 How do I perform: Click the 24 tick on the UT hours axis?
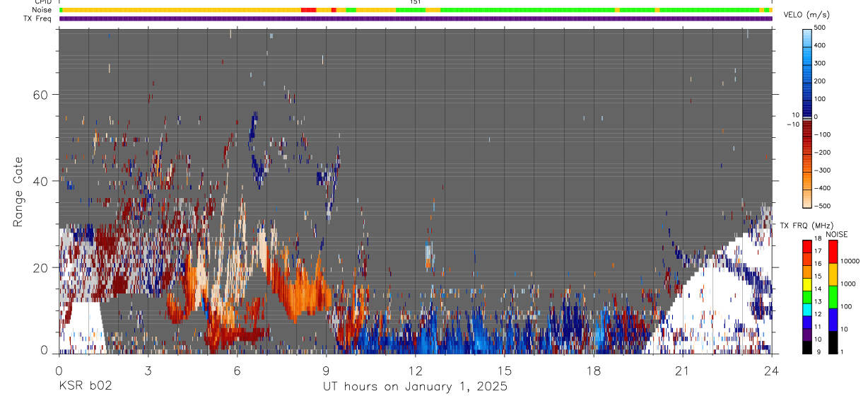tap(772, 370)
